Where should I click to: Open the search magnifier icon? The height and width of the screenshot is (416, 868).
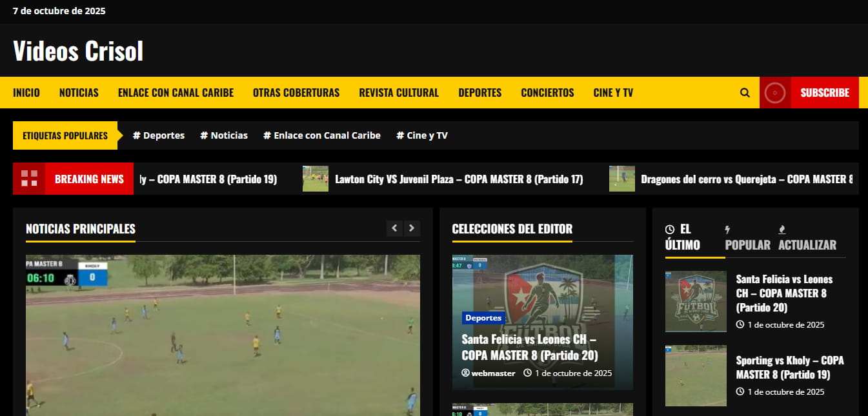click(745, 92)
